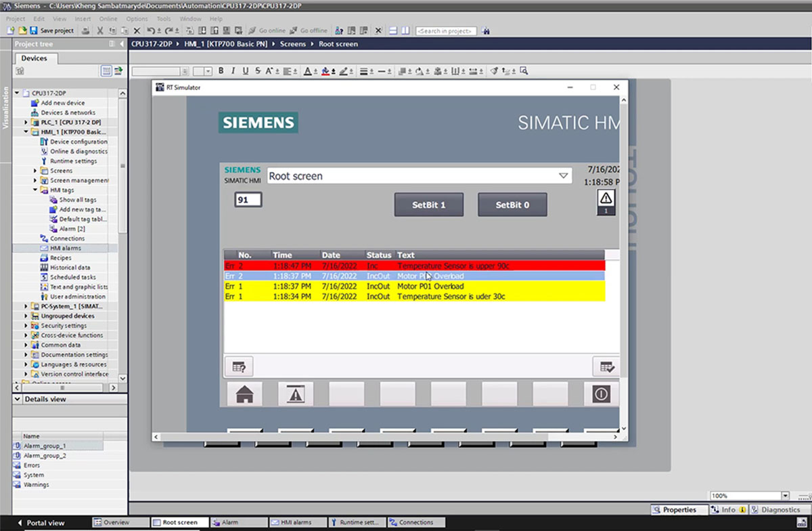Open the Online menu
This screenshot has width=812, height=531.
(x=108, y=19)
